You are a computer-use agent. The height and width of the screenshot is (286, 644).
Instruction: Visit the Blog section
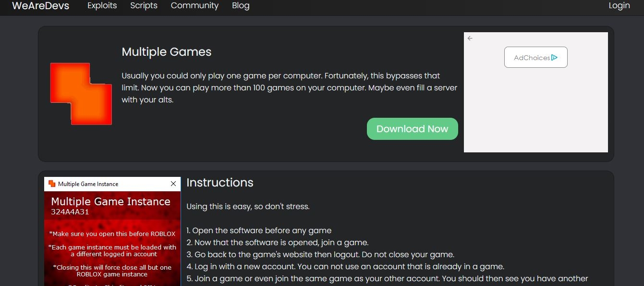241,6
